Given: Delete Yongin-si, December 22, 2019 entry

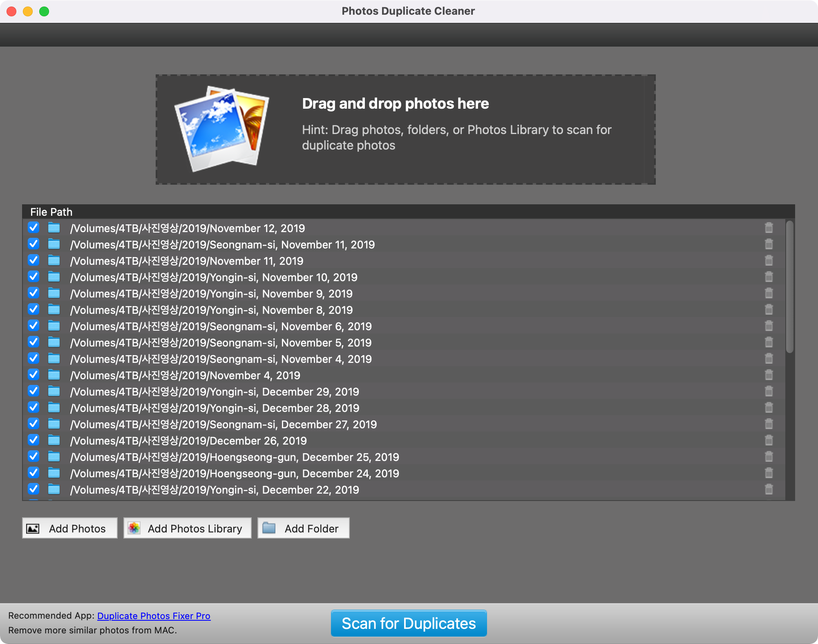Looking at the screenshot, I should click(x=769, y=490).
